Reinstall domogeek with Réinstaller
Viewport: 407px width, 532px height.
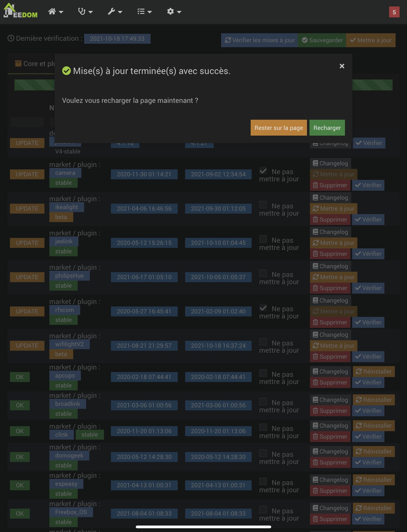coord(374,452)
